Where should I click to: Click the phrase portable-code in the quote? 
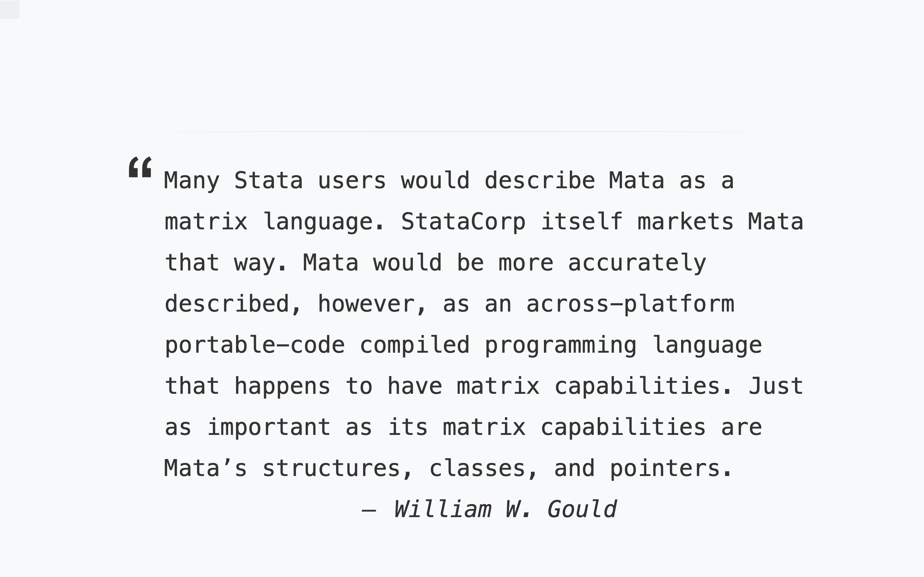click(255, 345)
